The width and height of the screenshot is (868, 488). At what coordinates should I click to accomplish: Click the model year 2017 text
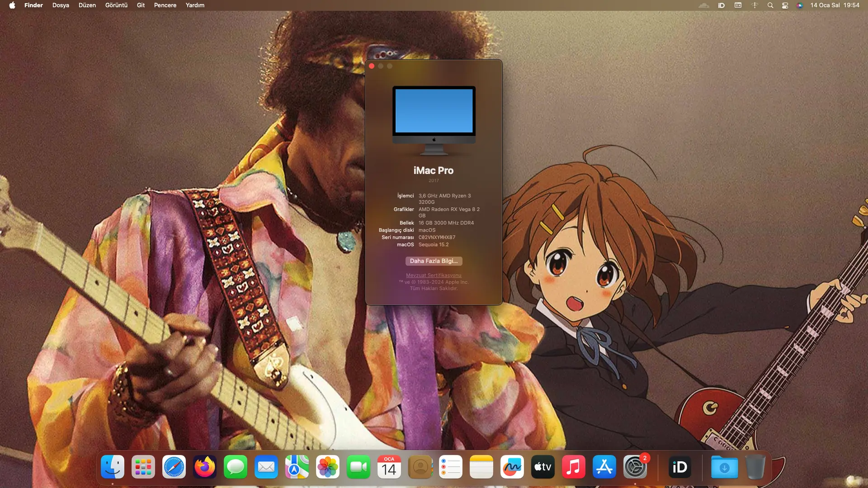pyautogui.click(x=434, y=181)
